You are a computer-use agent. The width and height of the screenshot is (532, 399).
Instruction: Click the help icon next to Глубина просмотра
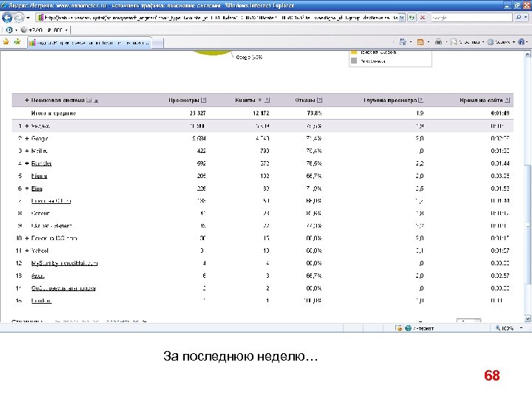pyautogui.click(x=420, y=100)
